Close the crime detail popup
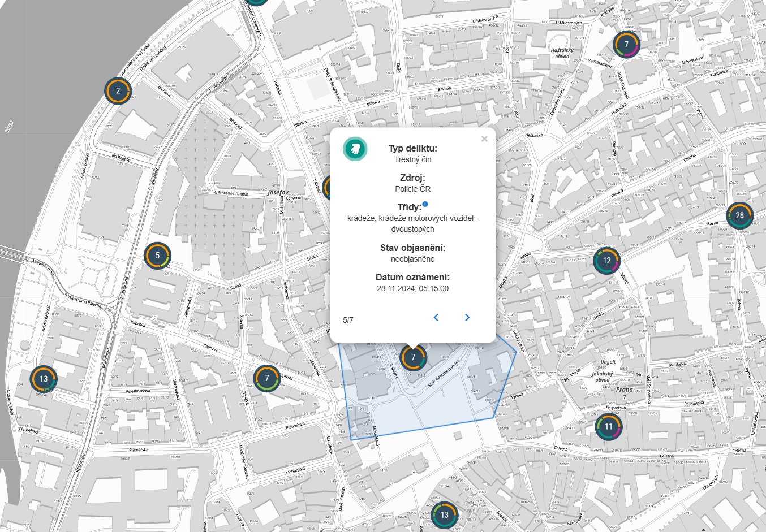 (x=484, y=139)
